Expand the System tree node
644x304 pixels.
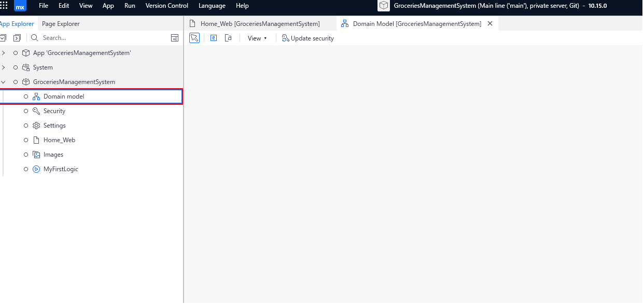tap(4, 67)
